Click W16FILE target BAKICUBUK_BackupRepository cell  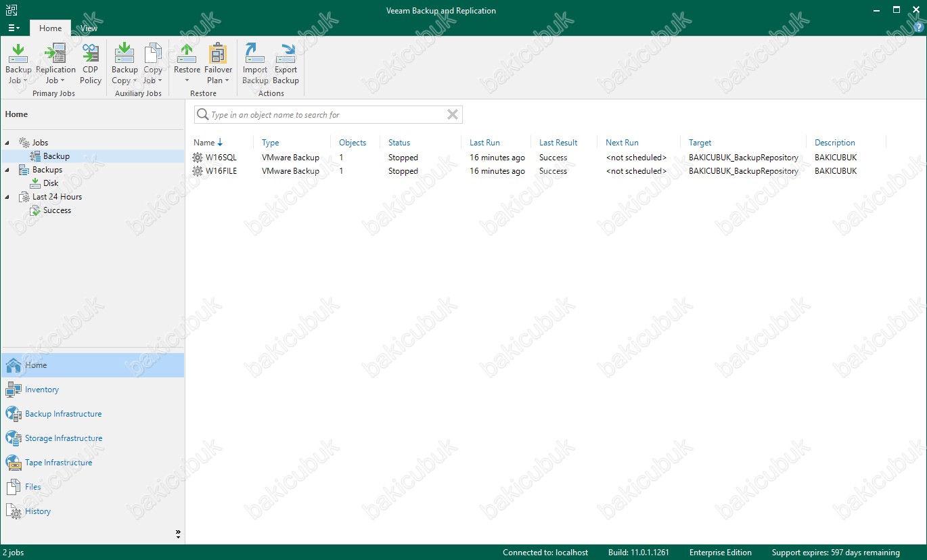click(744, 171)
